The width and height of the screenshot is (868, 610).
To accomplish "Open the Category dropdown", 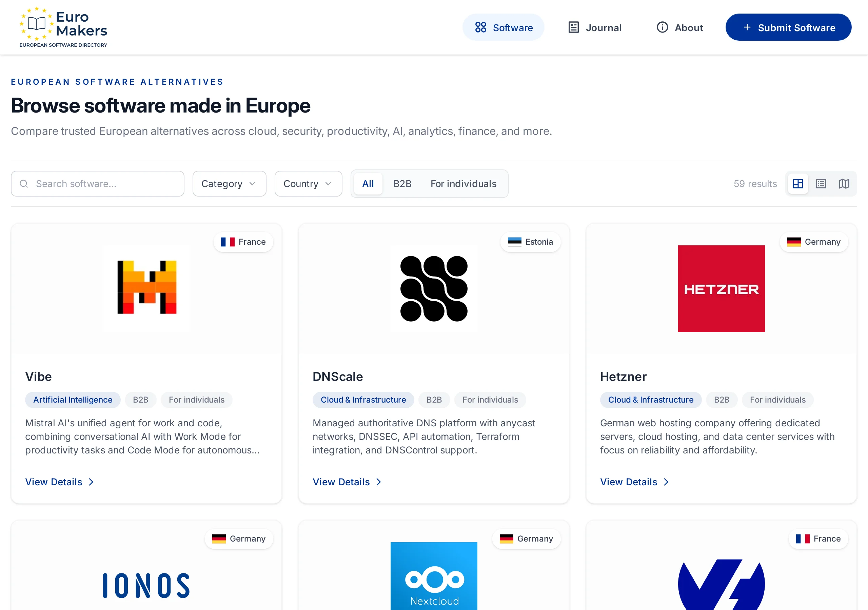I will click(x=229, y=184).
